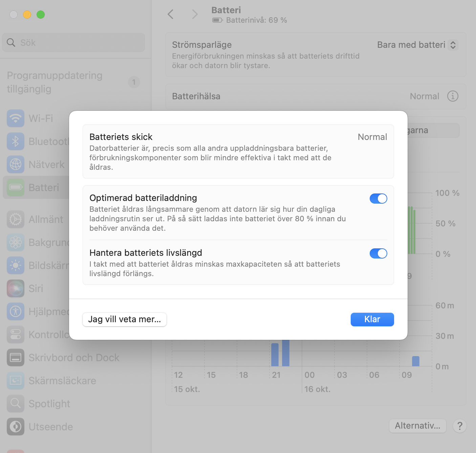Click the Utseende sidebar label
476x453 pixels.
click(51, 427)
